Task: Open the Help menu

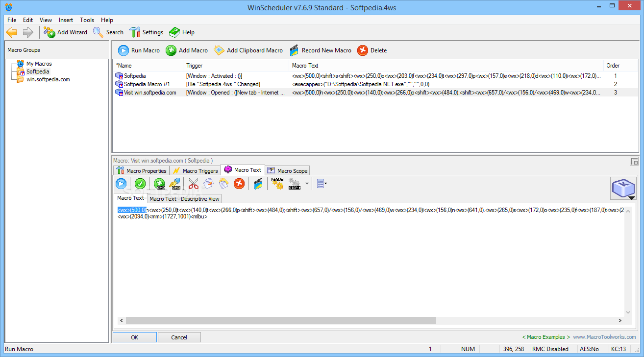Action: pos(107,20)
